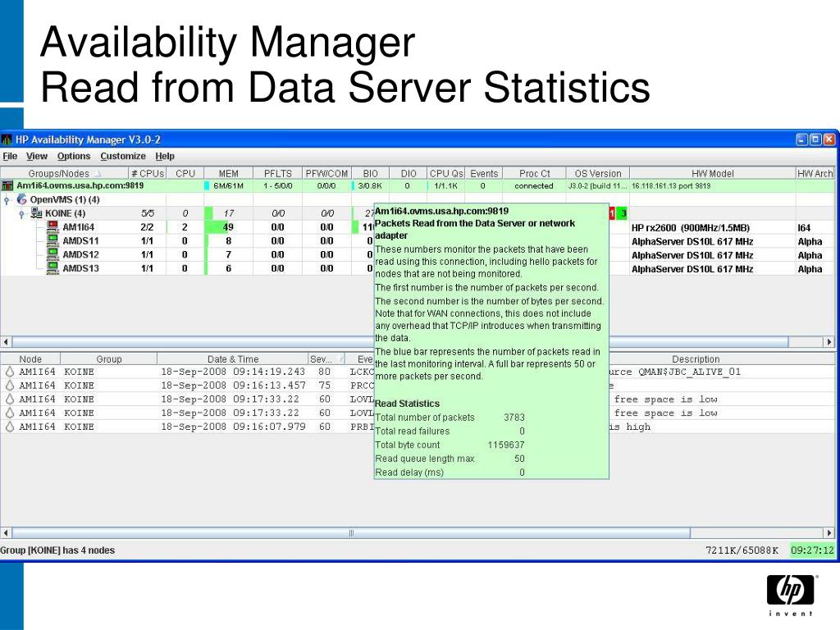840x630 pixels.
Task: Click the Sev... column header
Action: 325,359
